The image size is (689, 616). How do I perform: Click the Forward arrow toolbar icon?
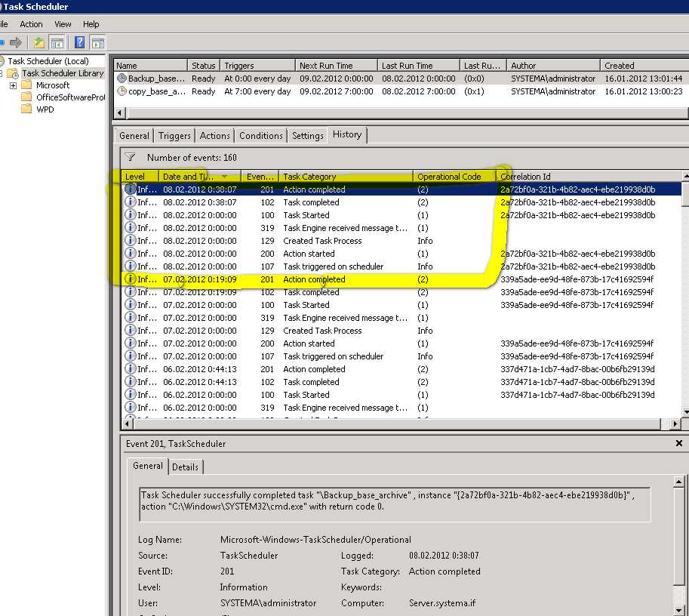point(16,42)
